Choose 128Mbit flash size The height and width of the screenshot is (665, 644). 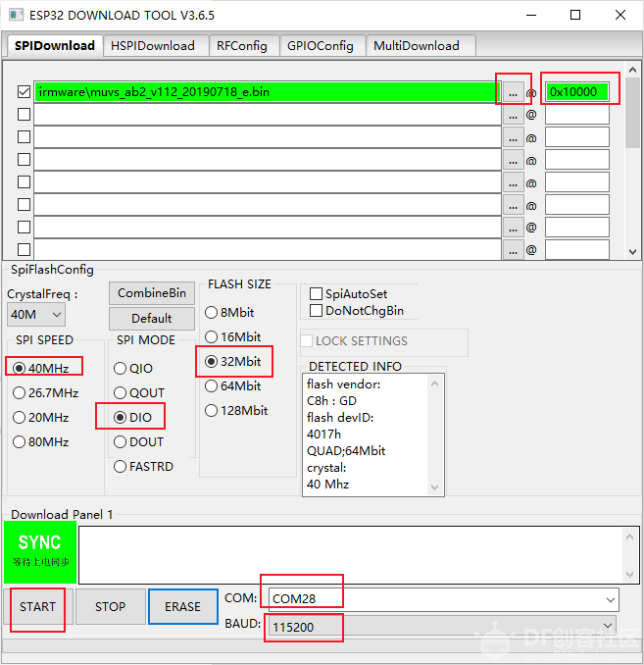[x=236, y=411]
